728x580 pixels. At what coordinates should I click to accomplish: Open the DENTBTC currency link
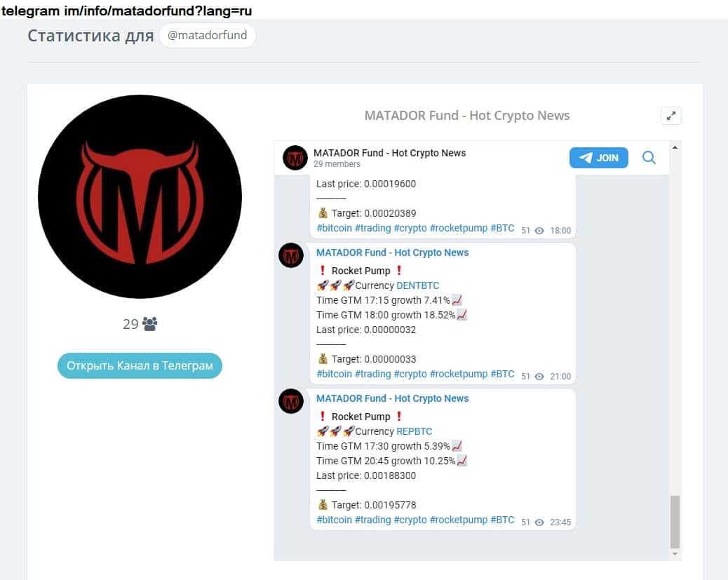(417, 285)
